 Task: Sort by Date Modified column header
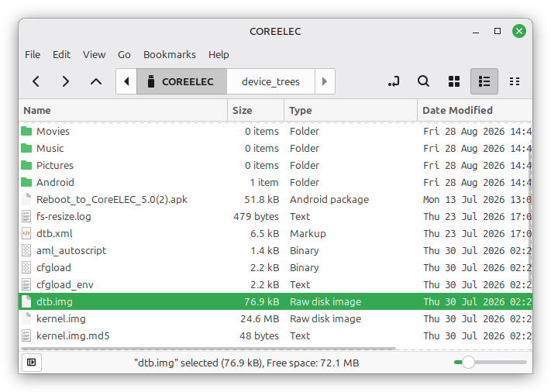click(475, 110)
